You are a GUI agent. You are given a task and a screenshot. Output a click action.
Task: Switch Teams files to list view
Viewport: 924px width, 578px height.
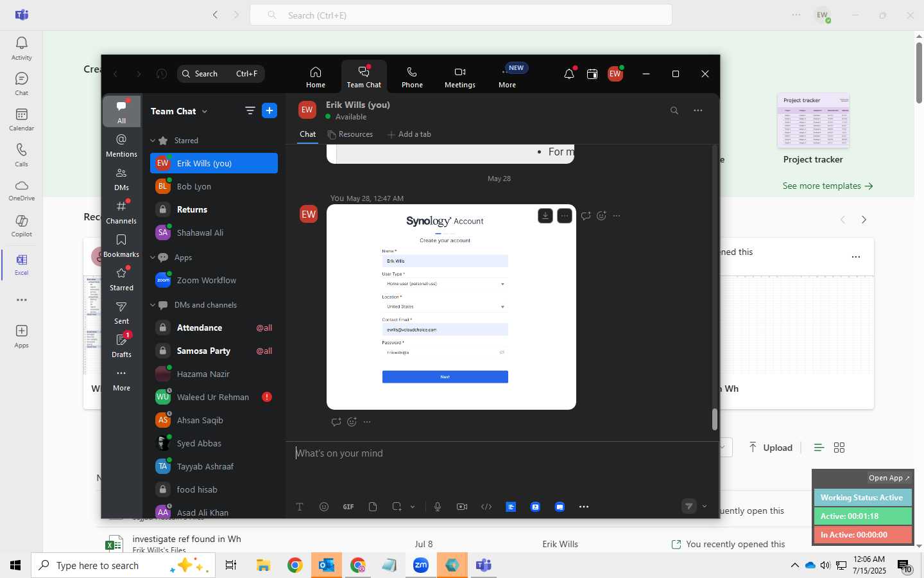819,448
